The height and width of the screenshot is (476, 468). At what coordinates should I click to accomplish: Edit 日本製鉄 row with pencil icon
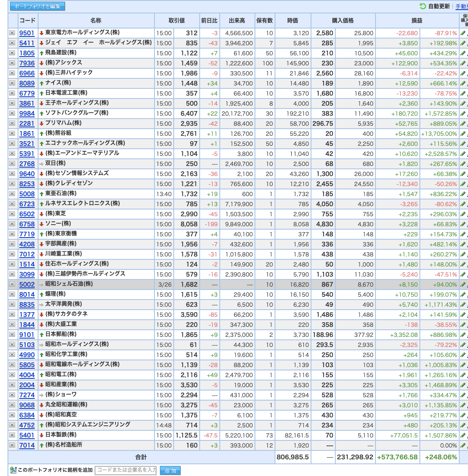463,435
